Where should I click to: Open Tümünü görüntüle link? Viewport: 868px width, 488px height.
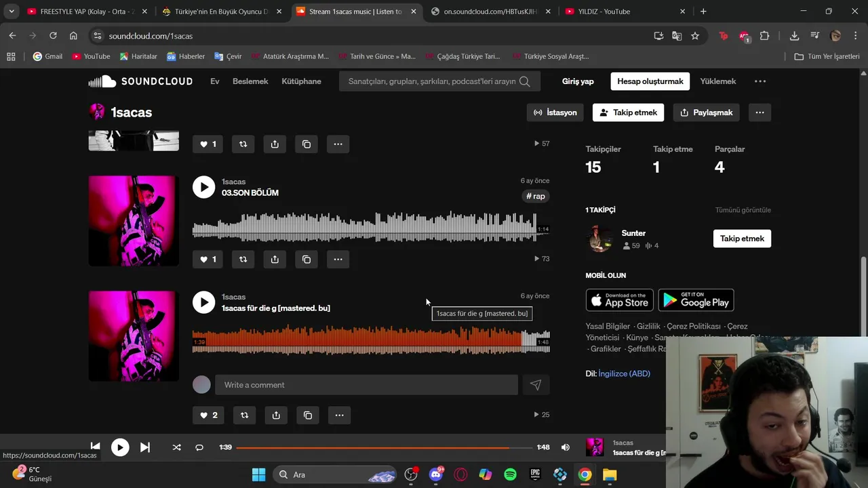tap(743, 210)
